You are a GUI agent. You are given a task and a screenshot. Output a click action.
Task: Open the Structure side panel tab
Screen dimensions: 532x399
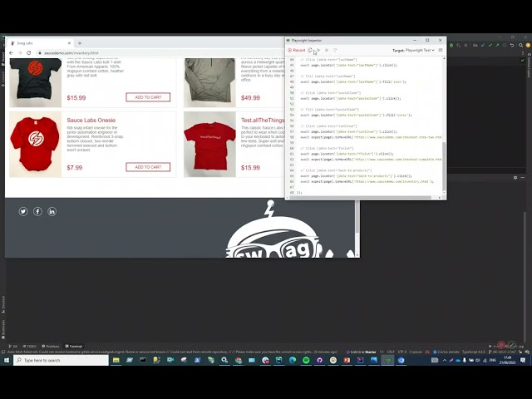(2, 303)
